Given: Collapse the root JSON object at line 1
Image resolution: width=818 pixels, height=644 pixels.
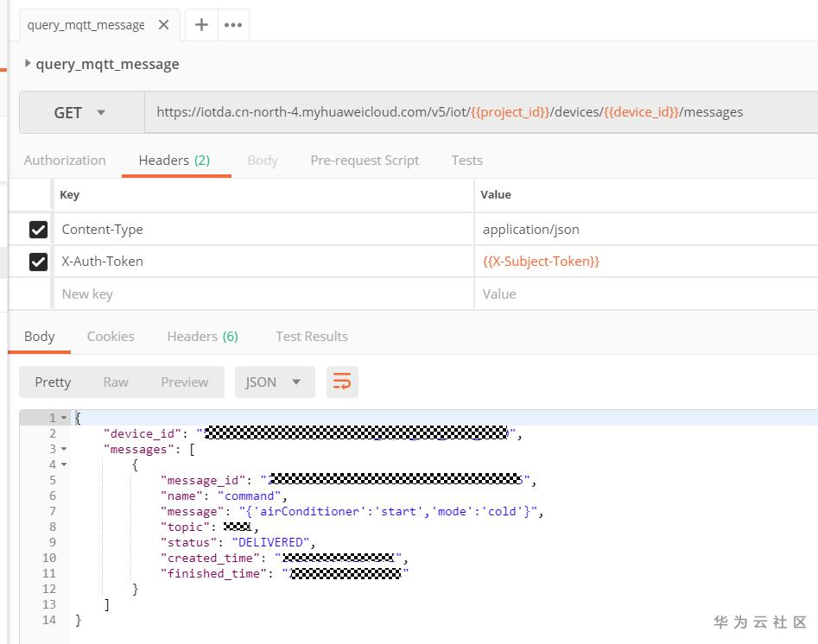Looking at the screenshot, I should 64,418.
